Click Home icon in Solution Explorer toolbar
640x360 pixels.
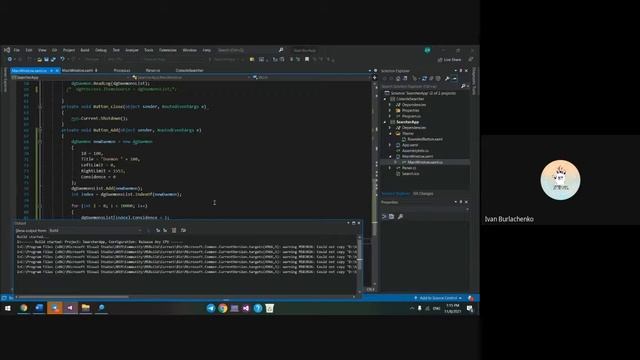398,78
